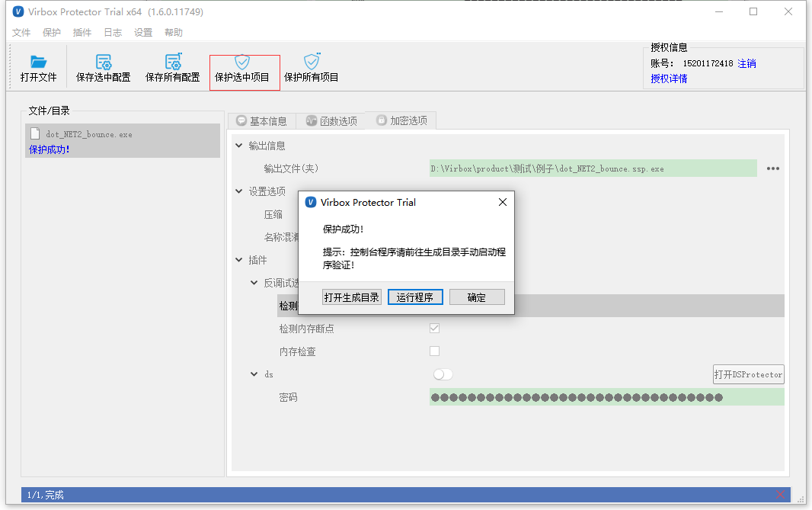This screenshot has height=510, width=812.
Task: Turn on the ds toggle switch
Action: pyautogui.click(x=443, y=374)
